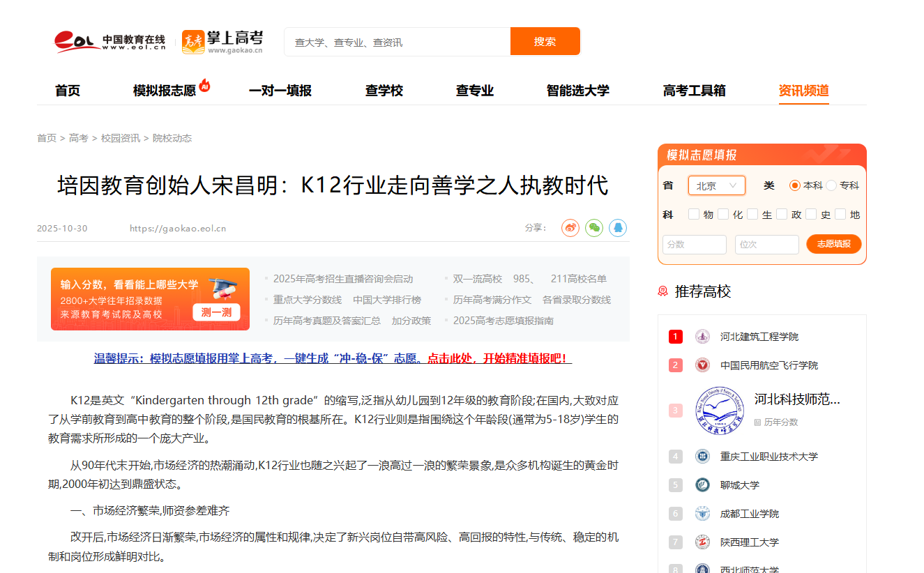
Task: Select the 专科 radio button
Action: coord(831,185)
